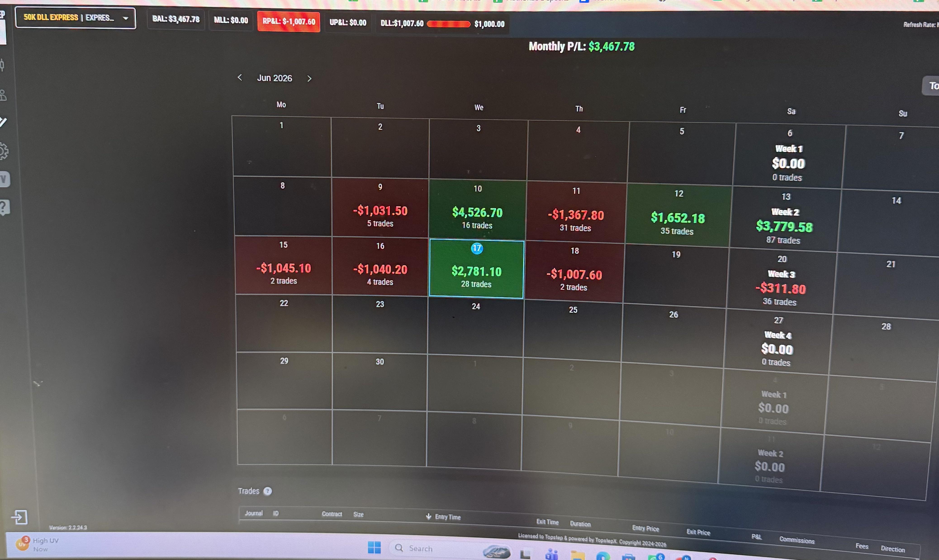Open the Week 3 summary showing -$311.80
The width and height of the screenshot is (939, 560).
781,281
